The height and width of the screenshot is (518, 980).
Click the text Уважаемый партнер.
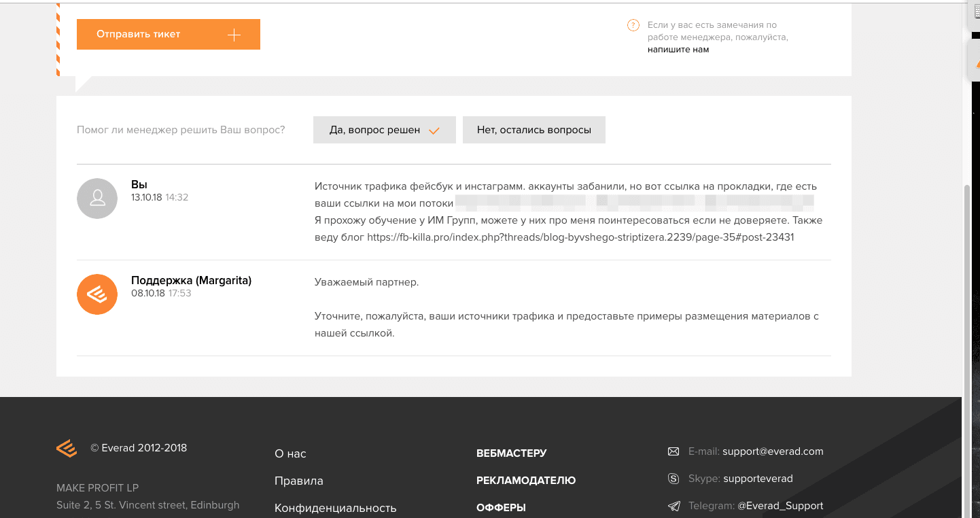(x=367, y=282)
